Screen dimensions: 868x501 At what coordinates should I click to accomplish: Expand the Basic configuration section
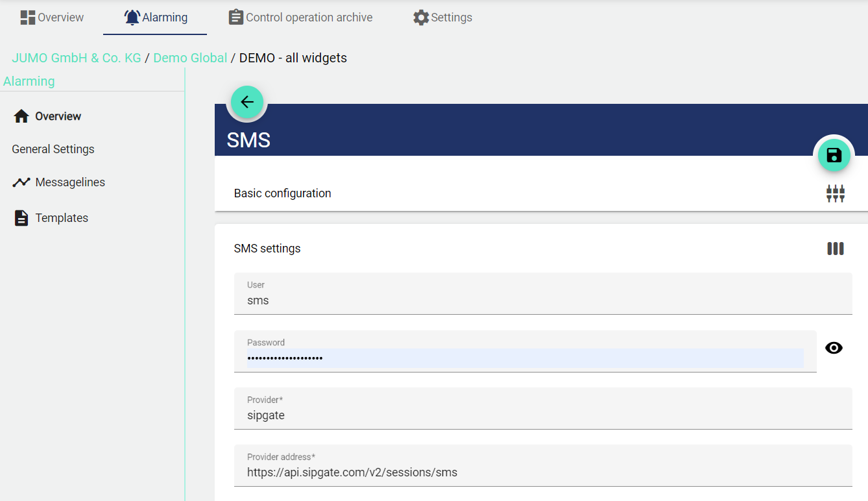[x=282, y=193]
